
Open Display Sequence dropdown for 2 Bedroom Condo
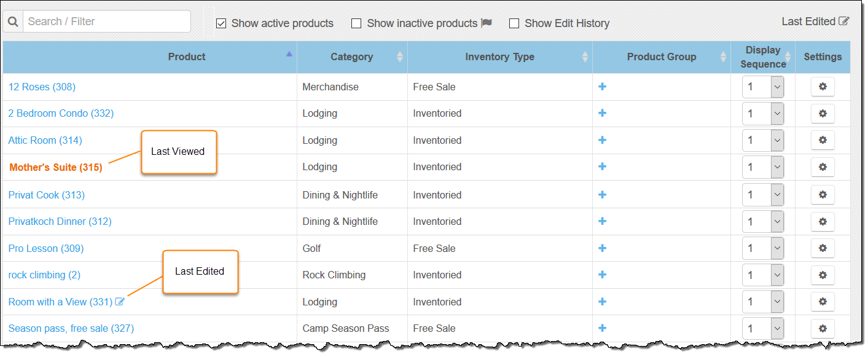point(763,114)
